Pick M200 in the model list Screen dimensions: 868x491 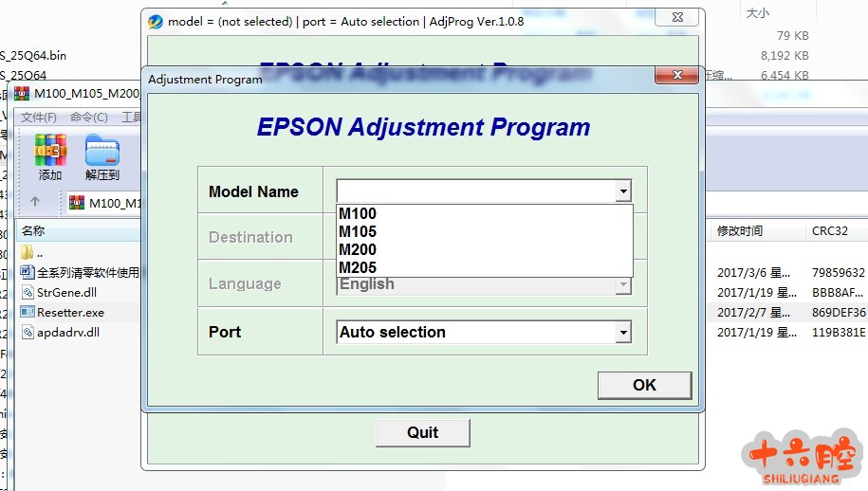pos(358,250)
